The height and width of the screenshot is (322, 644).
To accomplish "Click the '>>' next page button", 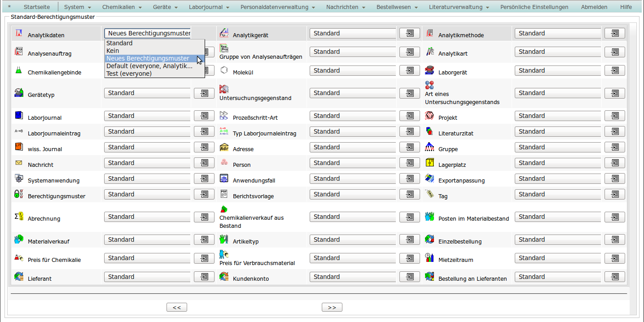I will pos(332,307).
